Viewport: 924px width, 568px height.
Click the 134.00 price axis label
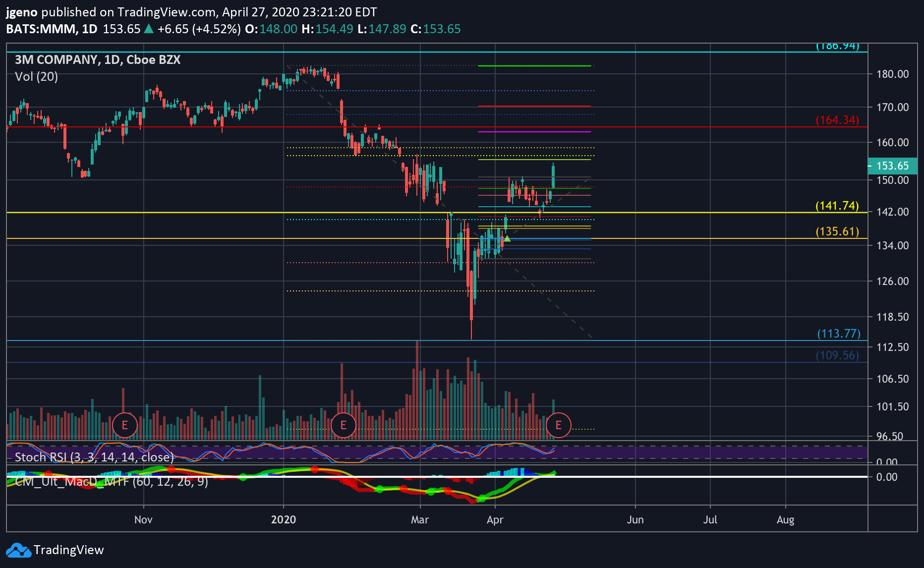893,245
